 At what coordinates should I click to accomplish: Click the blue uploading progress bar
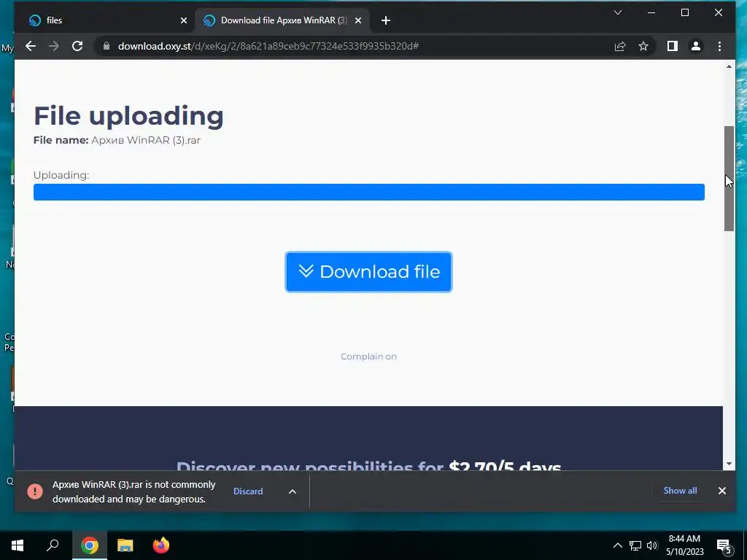pyautogui.click(x=368, y=192)
